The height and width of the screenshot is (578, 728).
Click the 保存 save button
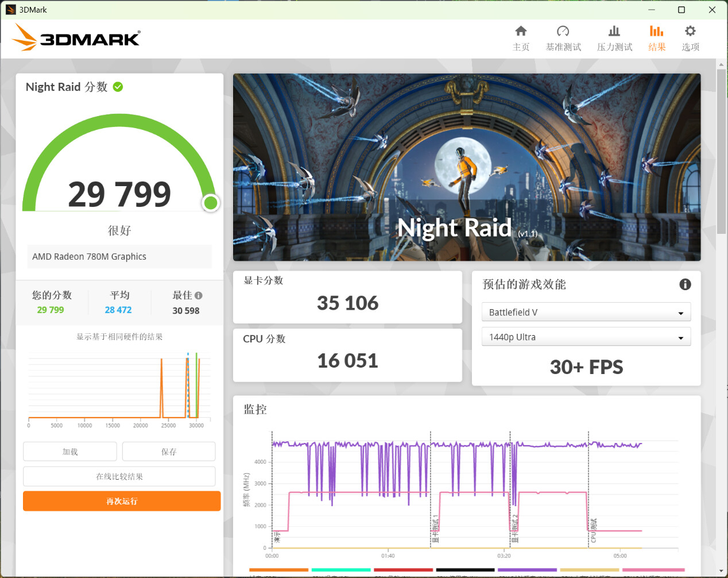(x=169, y=452)
